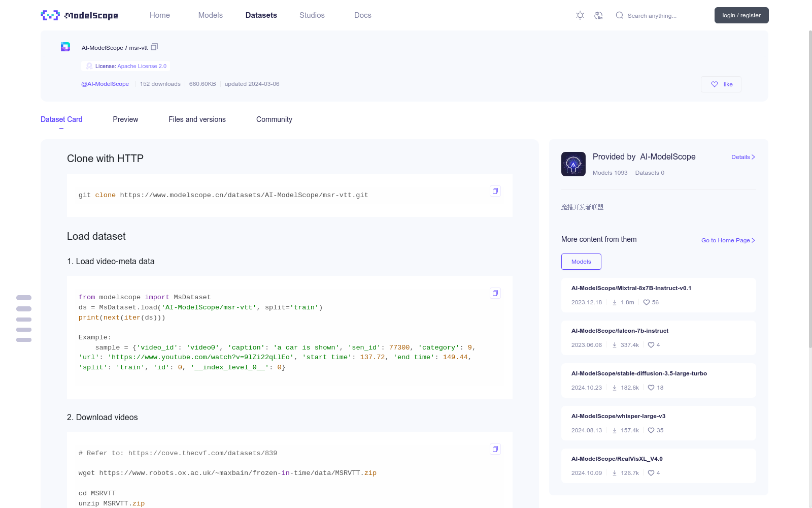Click the "Datasets 0" count text
812x508 pixels.
tap(650, 173)
